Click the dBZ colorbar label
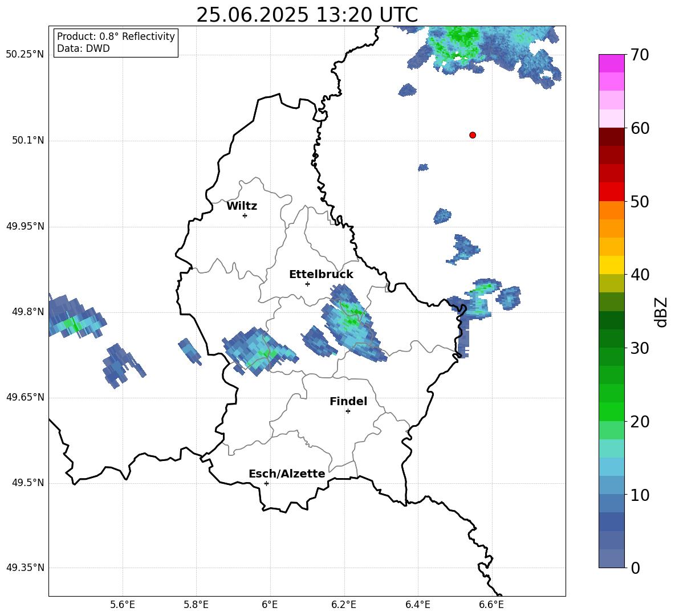 [x=662, y=312]
